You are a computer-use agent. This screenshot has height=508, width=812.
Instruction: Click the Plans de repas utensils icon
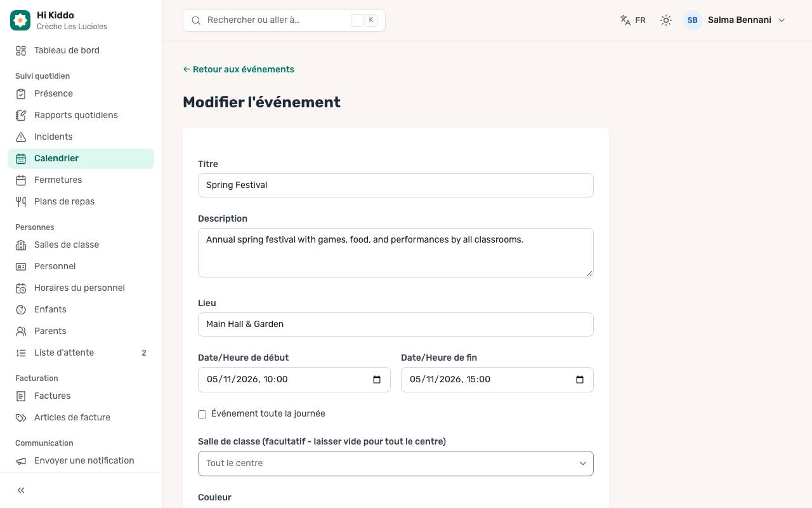tap(21, 201)
